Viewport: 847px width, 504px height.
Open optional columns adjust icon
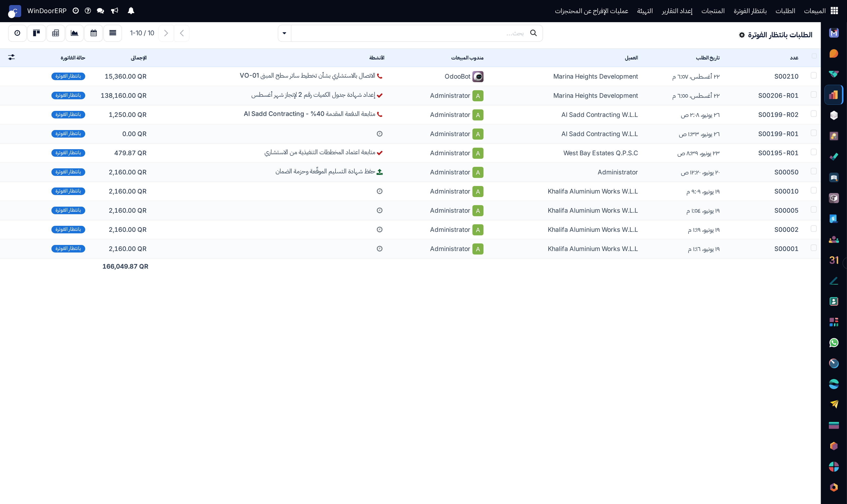pos(12,57)
